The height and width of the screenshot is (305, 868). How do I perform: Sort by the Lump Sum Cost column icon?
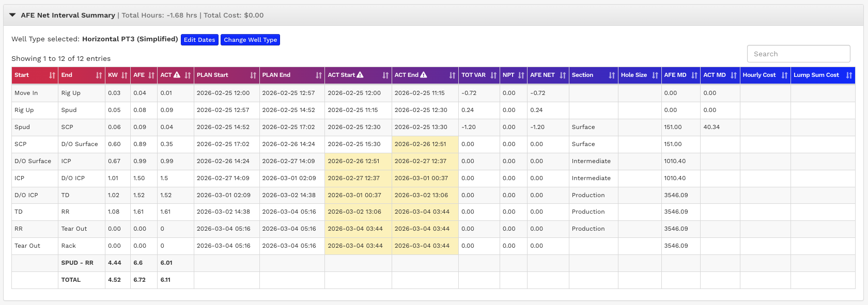849,75
